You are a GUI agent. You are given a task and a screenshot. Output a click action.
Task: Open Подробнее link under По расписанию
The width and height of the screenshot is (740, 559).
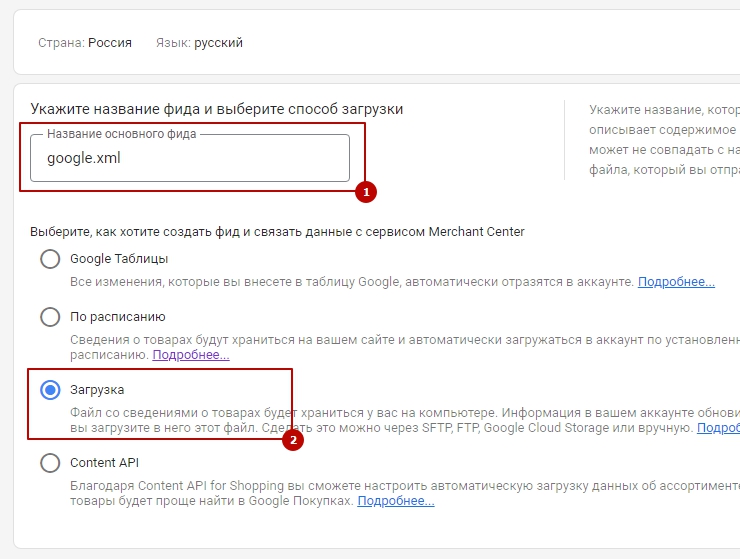pos(191,355)
